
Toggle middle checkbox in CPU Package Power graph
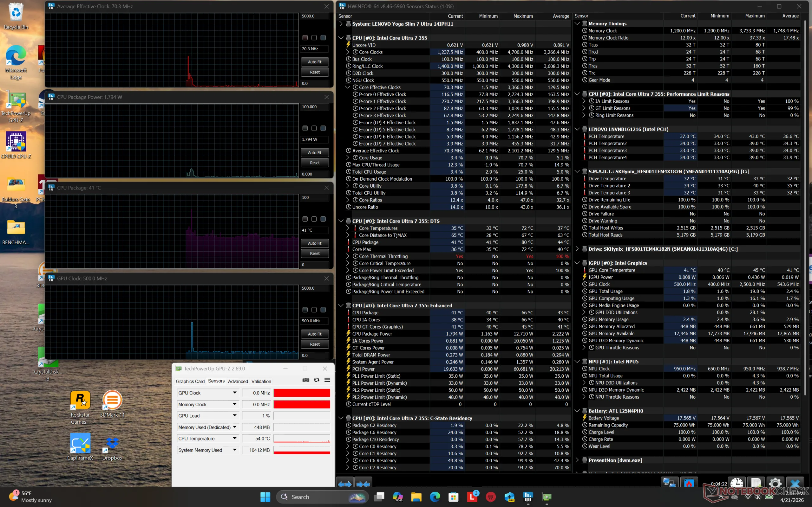point(314,128)
